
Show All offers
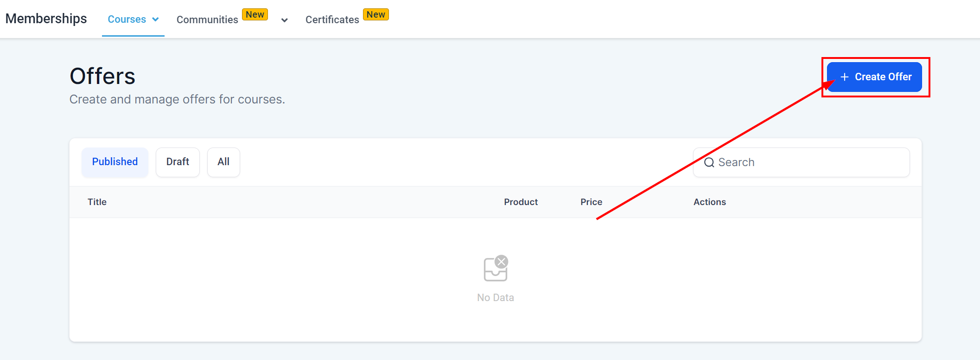point(223,162)
